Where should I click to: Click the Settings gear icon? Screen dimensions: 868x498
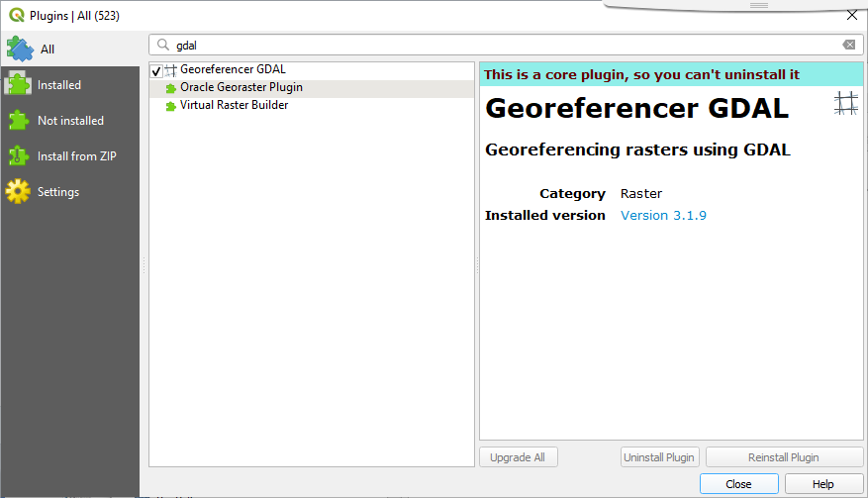click(18, 191)
